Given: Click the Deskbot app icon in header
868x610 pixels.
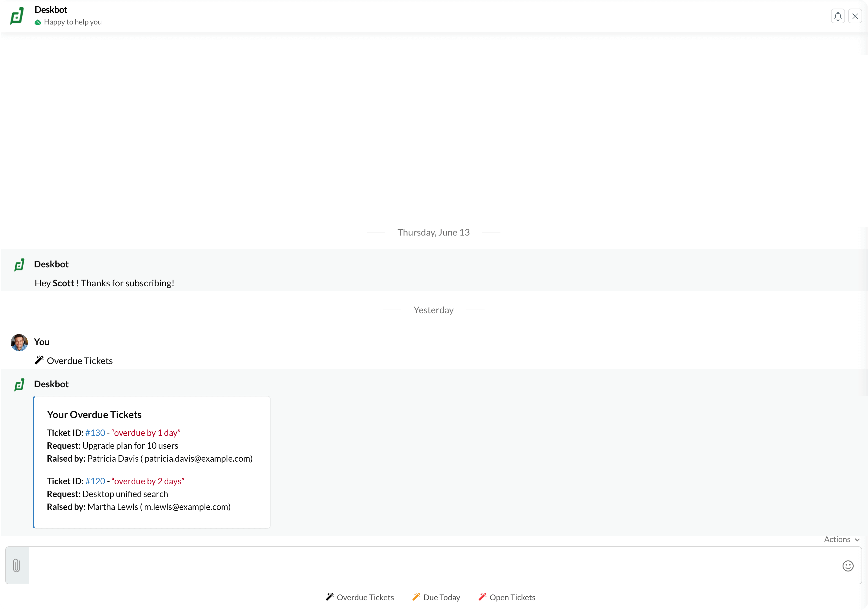Looking at the screenshot, I should tap(17, 15).
